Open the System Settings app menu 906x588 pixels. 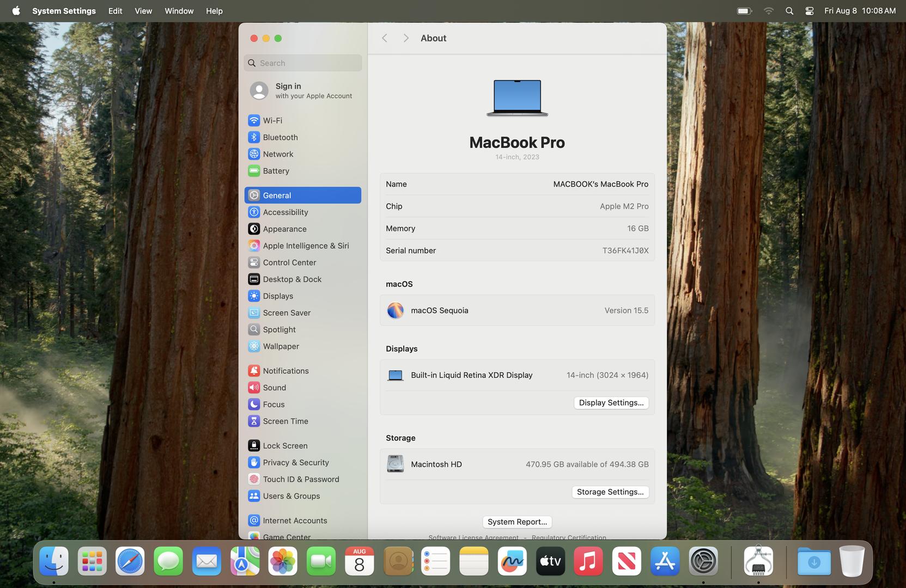64,11
